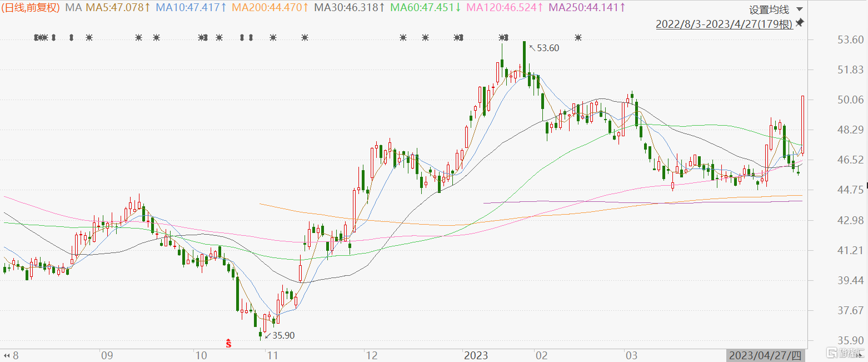Viewport: 868px width, 362px height.
Task: Click the 2023 year label on time axis
Action: click(x=475, y=355)
